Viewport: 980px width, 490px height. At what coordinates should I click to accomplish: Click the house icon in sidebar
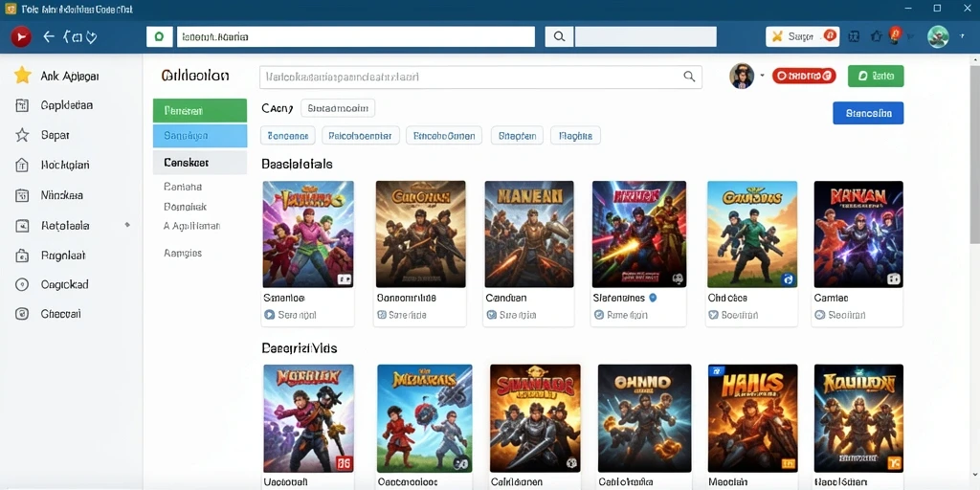click(22, 165)
